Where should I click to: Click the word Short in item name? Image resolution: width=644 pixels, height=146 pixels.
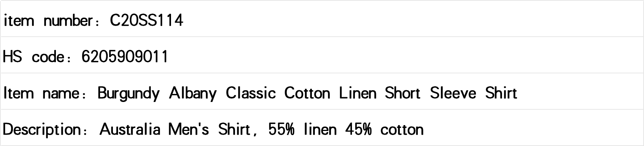(402, 93)
